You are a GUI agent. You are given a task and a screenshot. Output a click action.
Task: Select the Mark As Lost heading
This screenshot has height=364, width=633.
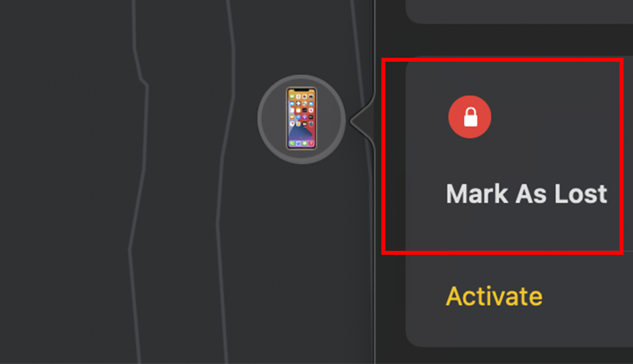click(x=526, y=194)
